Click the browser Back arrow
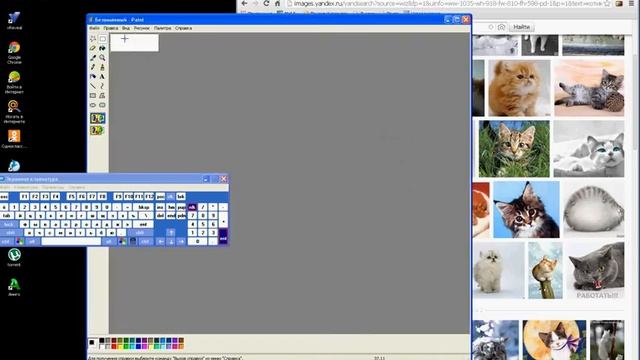The height and width of the screenshot is (360, 640). click(x=244, y=3)
